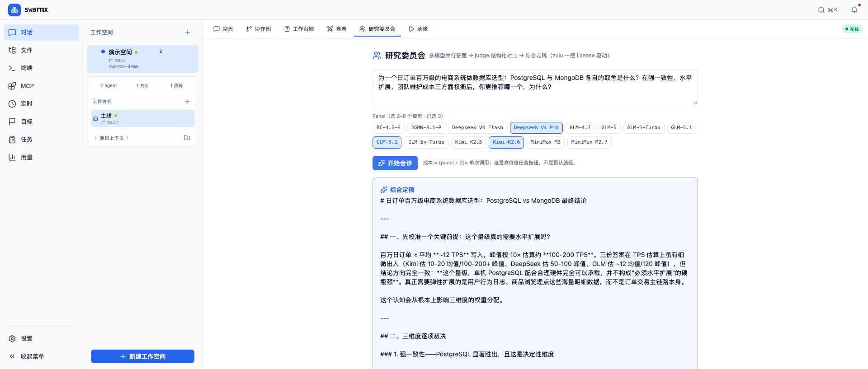Toggle the GLM-5v-Turbo model chip
Image resolution: width=868 pixels, height=369 pixels.
tap(426, 142)
